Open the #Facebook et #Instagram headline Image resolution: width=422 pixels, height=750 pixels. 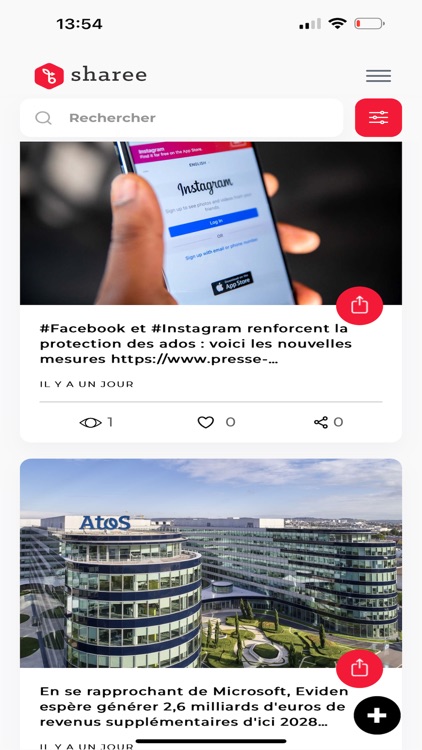tap(196, 344)
